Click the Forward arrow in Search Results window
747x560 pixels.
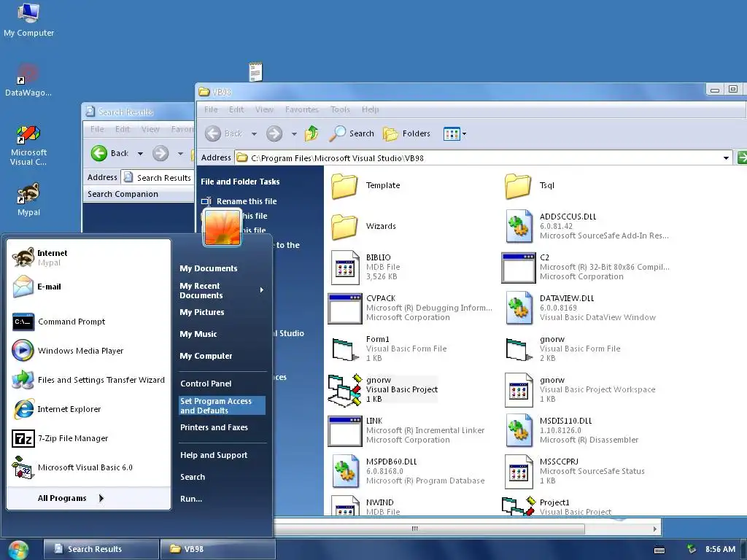[x=160, y=153]
